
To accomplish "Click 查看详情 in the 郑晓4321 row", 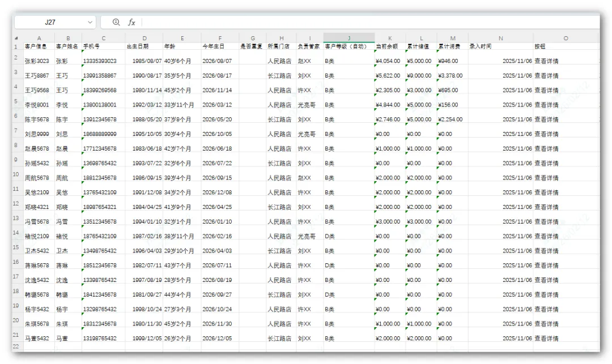I will (546, 207).
